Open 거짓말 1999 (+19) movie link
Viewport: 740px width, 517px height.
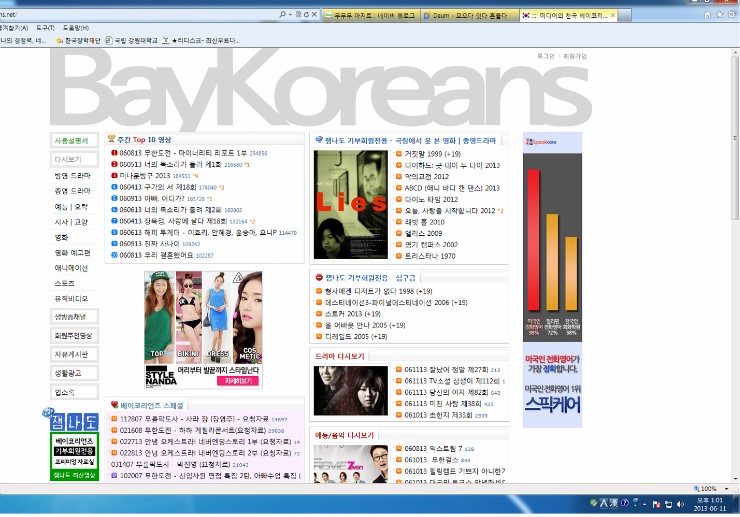[432, 154]
